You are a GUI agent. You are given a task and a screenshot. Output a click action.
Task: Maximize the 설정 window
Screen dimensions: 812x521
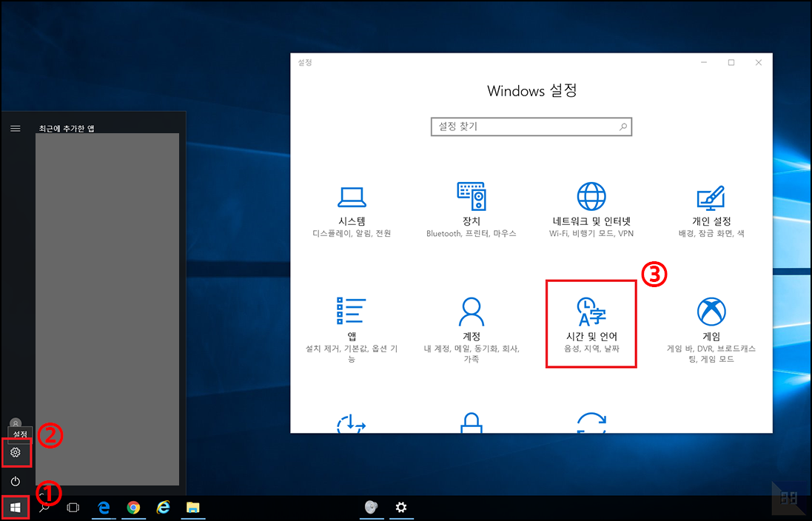[731, 63]
